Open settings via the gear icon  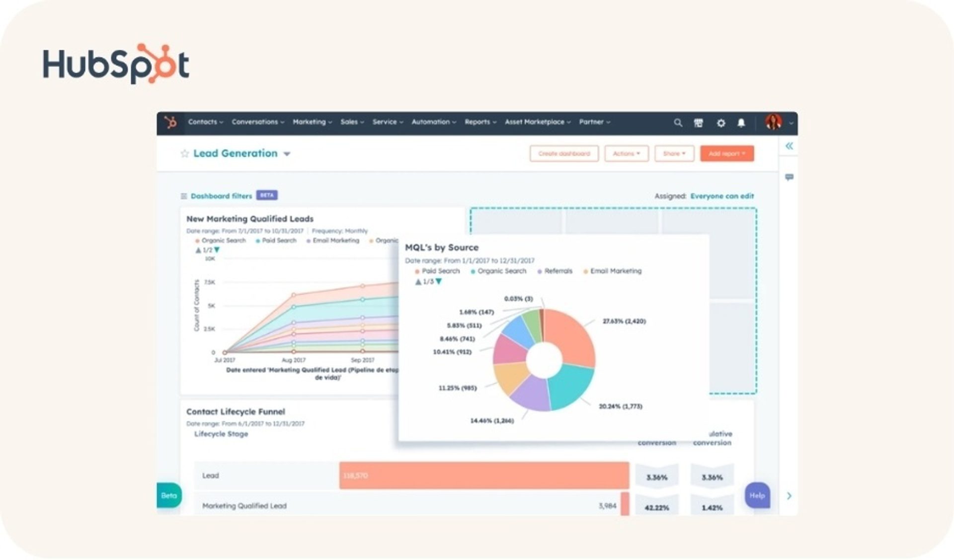click(x=720, y=123)
